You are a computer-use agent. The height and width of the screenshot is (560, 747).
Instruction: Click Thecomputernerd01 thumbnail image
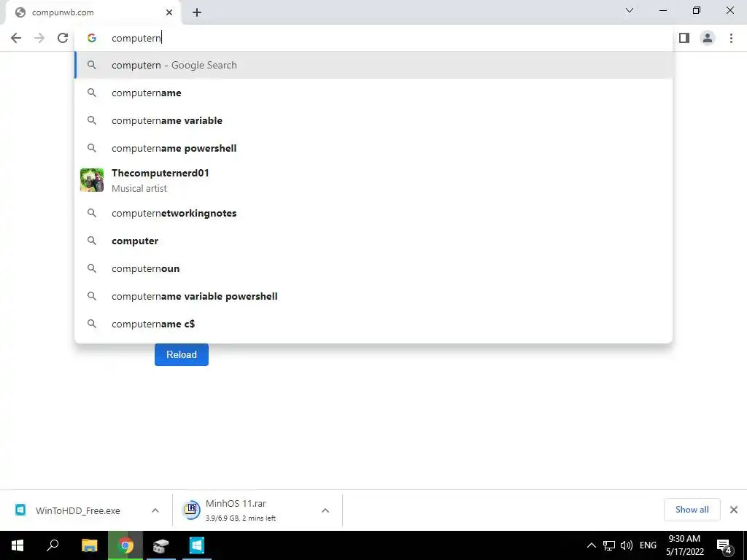tap(92, 180)
